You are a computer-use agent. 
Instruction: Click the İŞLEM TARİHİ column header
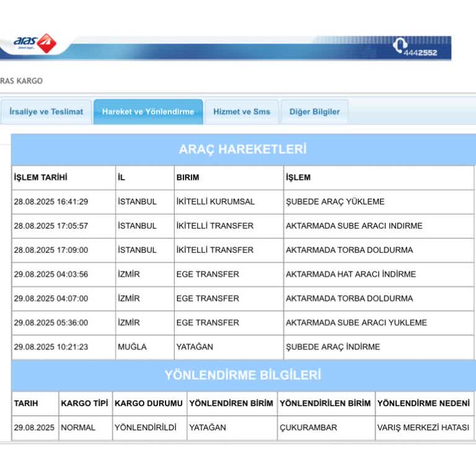41,177
